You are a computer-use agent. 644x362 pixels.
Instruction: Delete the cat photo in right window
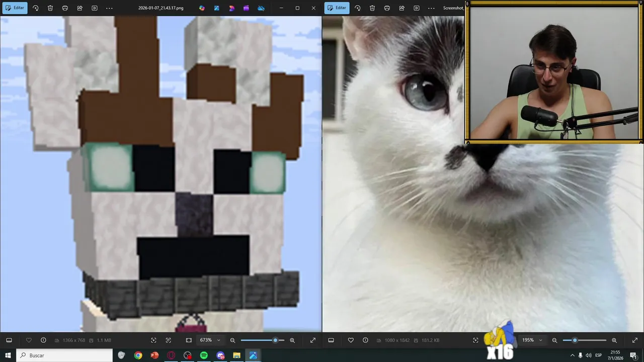point(372,8)
